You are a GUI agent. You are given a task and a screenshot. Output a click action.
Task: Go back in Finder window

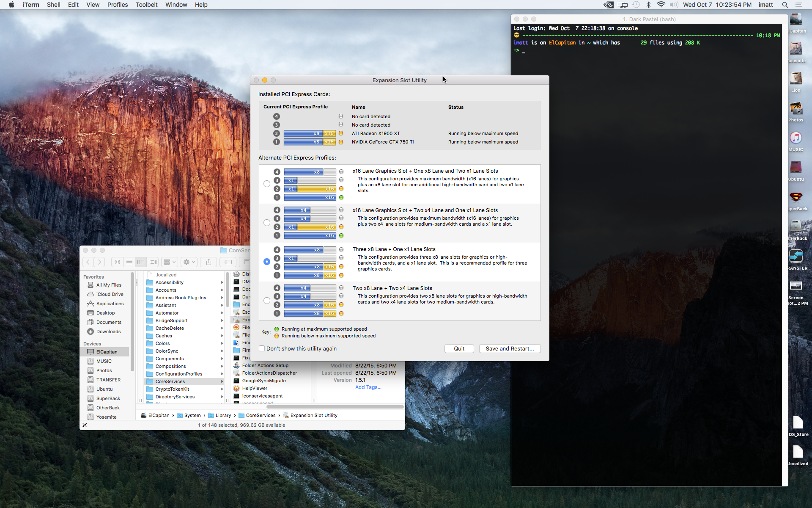88,262
